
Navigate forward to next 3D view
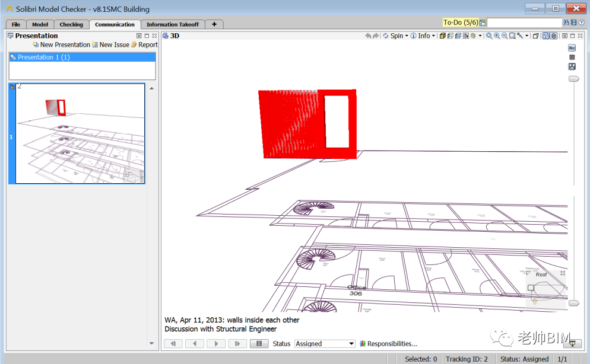[x=376, y=36]
